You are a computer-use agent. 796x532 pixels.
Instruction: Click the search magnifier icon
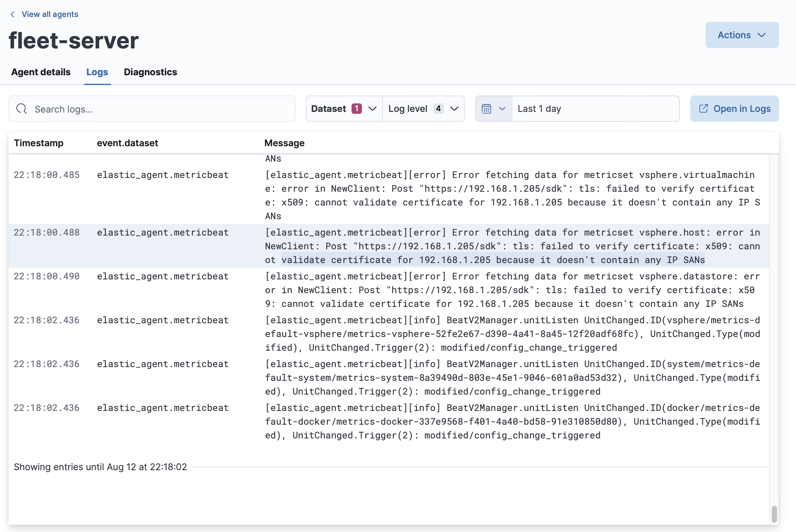point(21,109)
